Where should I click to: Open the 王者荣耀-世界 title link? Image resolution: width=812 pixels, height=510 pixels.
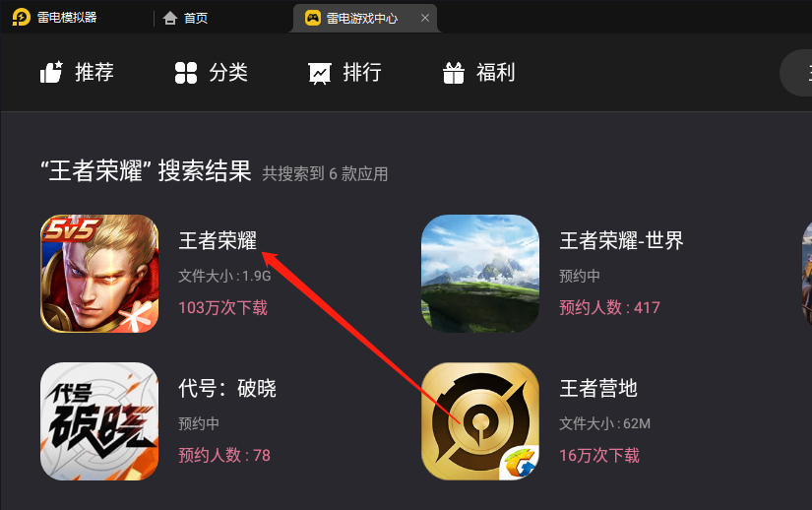click(621, 241)
